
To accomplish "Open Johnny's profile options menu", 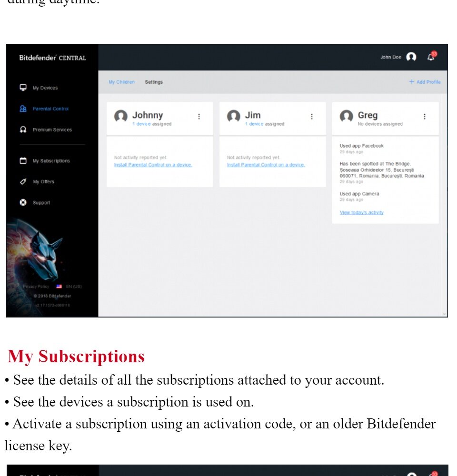I will tap(199, 117).
